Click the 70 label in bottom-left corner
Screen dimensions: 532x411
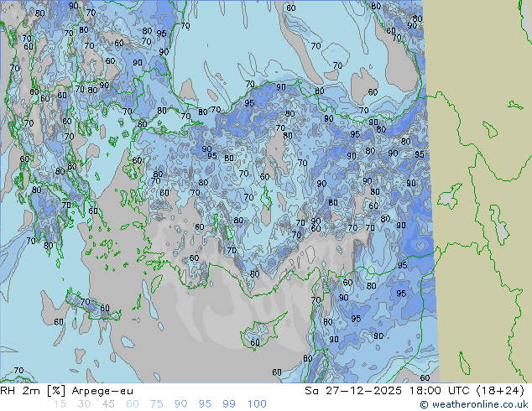pyautogui.click(x=18, y=371)
